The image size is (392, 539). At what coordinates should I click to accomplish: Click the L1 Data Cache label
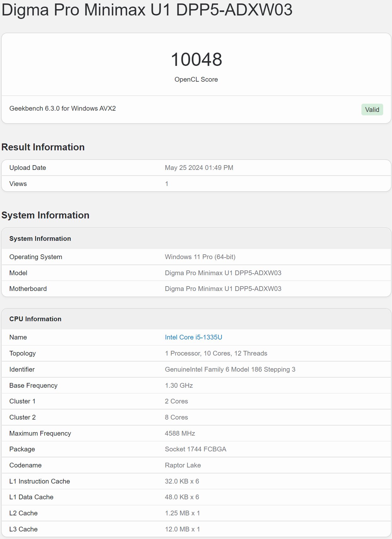click(x=32, y=497)
